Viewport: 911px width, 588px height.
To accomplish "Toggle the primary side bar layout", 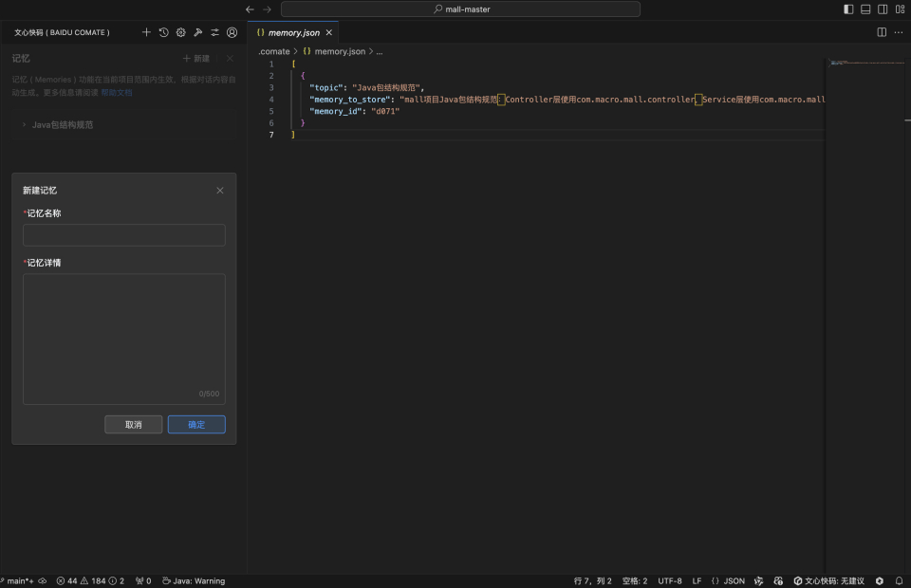I will 848,9.
